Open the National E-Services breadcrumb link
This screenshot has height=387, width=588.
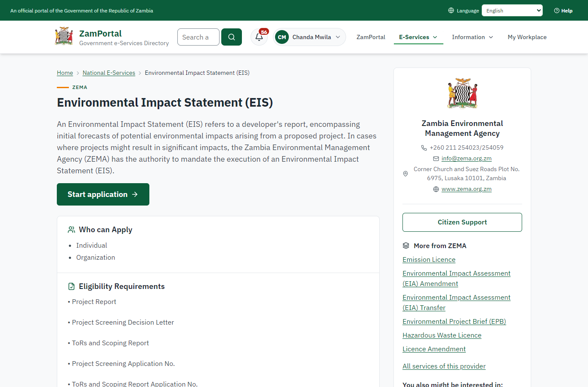point(109,73)
